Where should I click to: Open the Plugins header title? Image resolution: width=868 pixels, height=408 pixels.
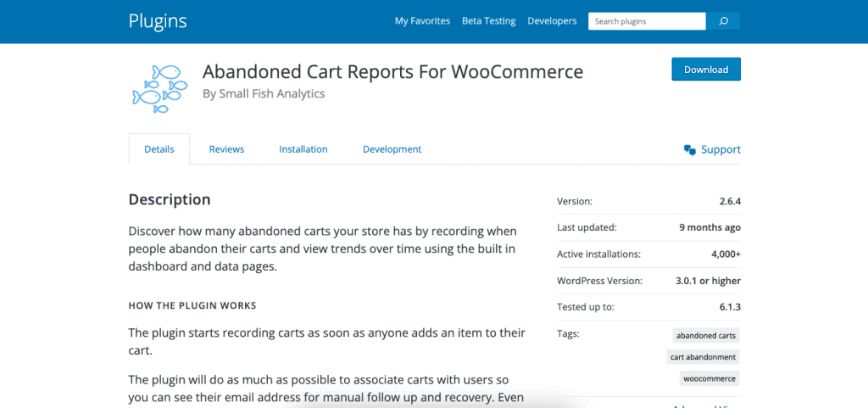pyautogui.click(x=158, y=21)
